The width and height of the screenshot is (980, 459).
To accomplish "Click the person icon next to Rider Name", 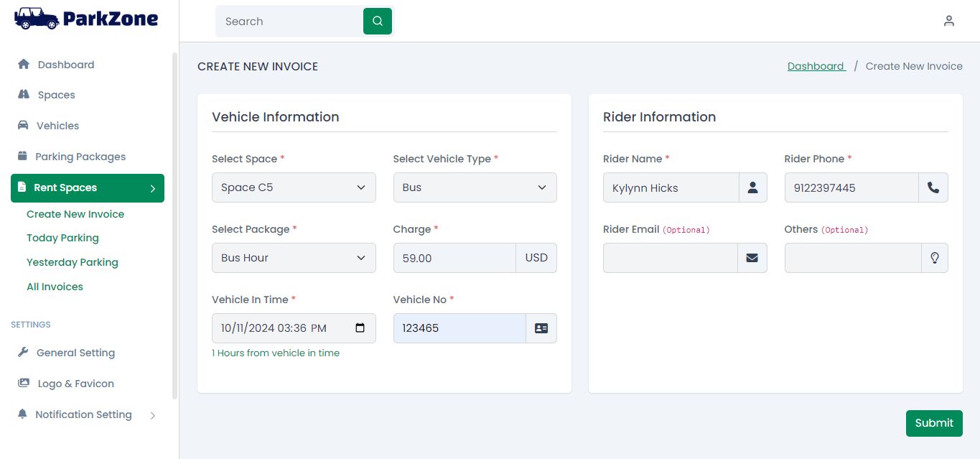I will tap(752, 187).
